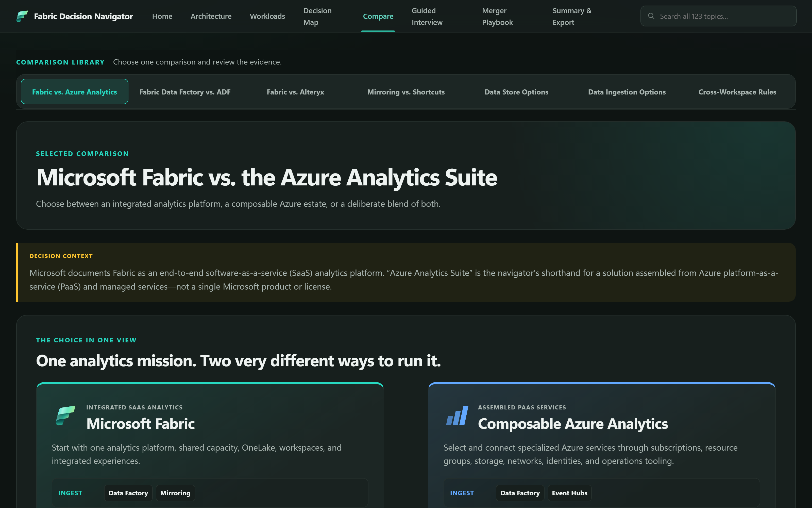
Task: Open the Fabric vs. Alteryx comparison
Action: click(295, 92)
